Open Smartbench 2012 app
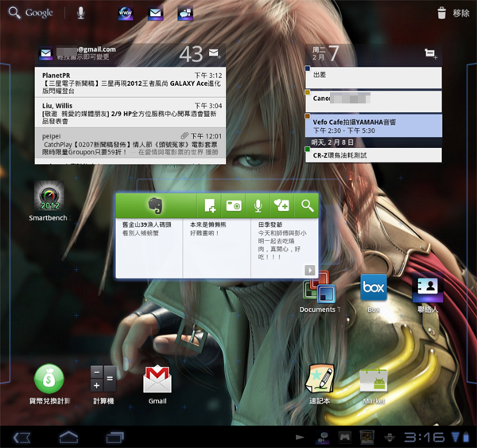Screen dimensions: 477x448 pyautogui.click(x=49, y=201)
